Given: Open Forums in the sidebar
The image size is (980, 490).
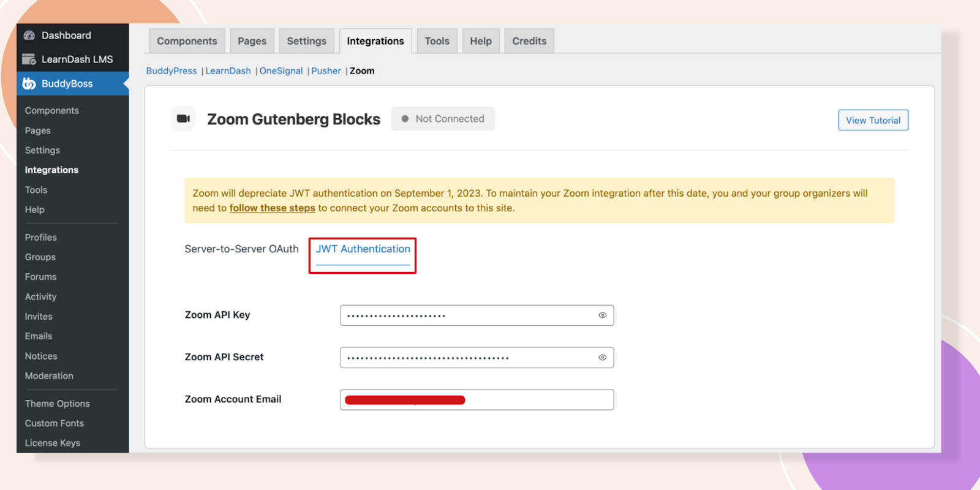Looking at the screenshot, I should click(x=40, y=277).
